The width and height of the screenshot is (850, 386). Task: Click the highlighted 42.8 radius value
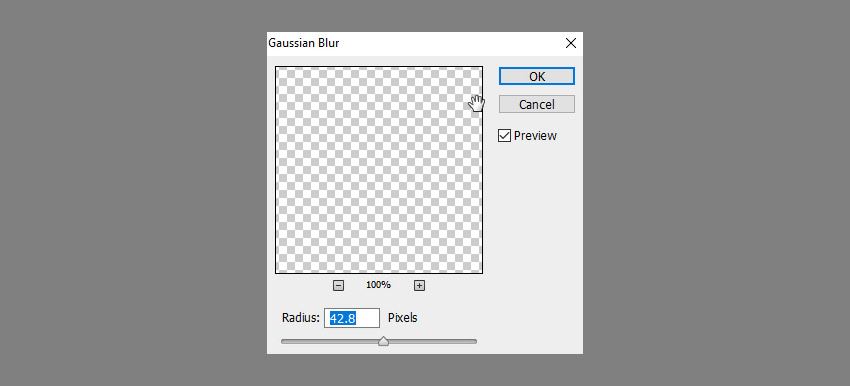coord(343,319)
